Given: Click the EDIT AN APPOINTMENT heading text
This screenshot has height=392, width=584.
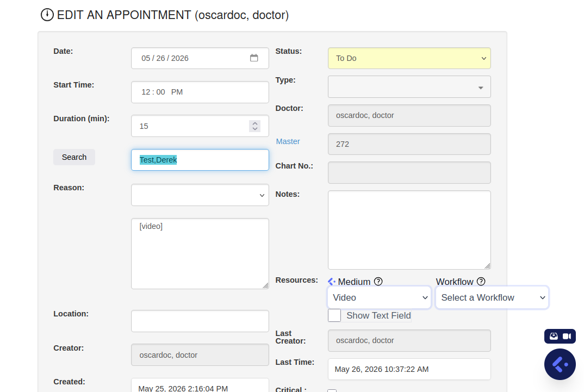Looking at the screenshot, I should (173, 15).
